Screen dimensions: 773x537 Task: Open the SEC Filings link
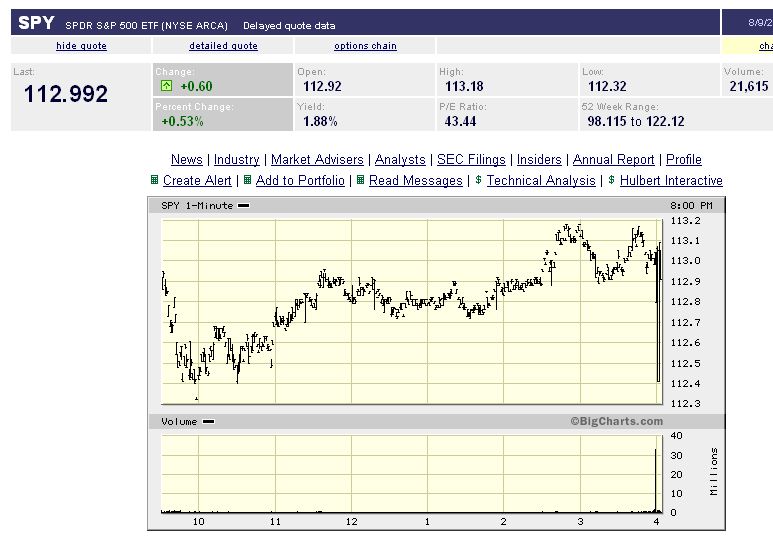[472, 160]
